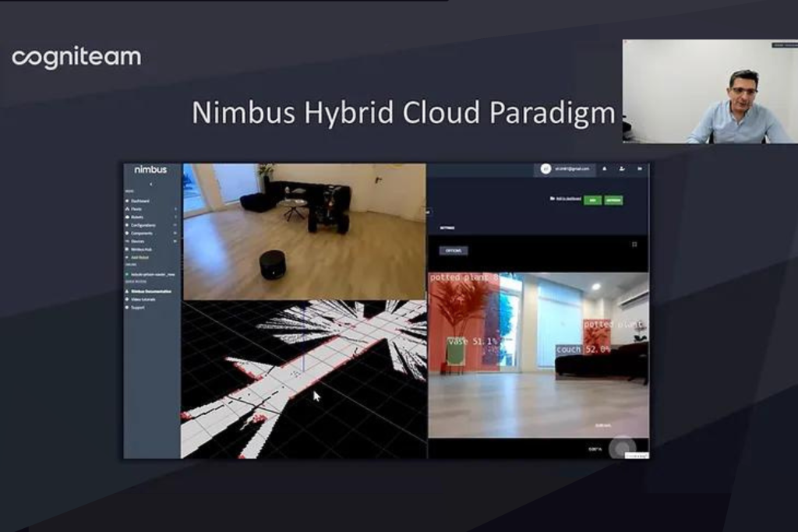Open the Components sidebar section
The height and width of the screenshot is (532, 798).
[x=142, y=234]
